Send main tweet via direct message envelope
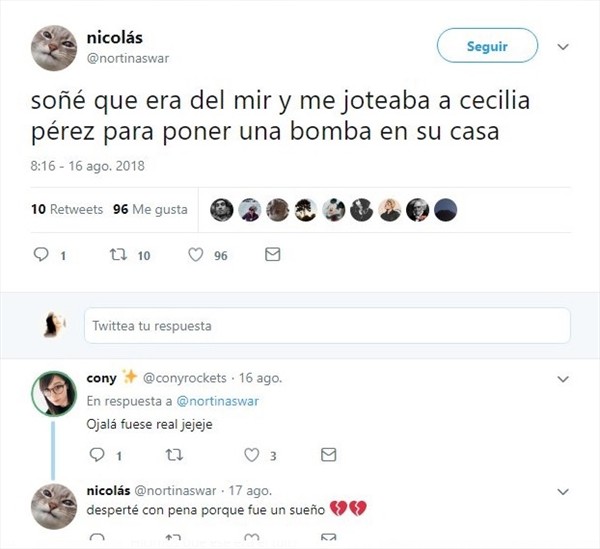The width and height of the screenshot is (600, 549). pyautogui.click(x=272, y=254)
